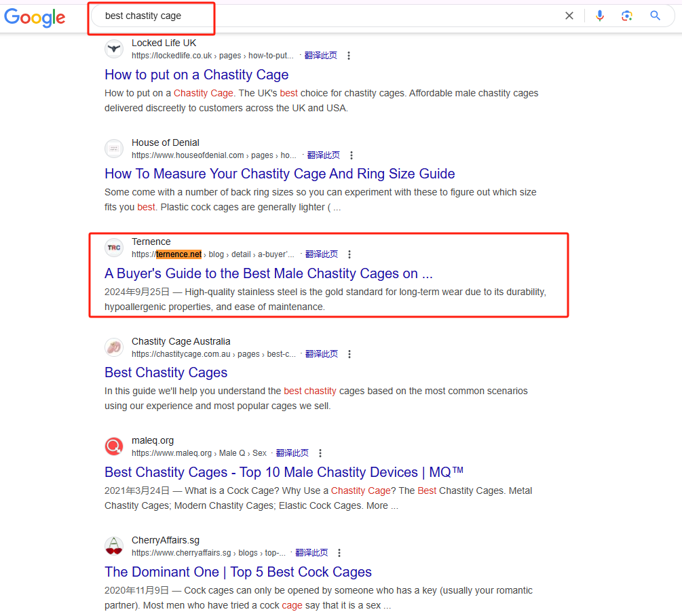The width and height of the screenshot is (682, 616).
Task: Click the 'Locked Life UK' site name
Action: [x=164, y=43]
